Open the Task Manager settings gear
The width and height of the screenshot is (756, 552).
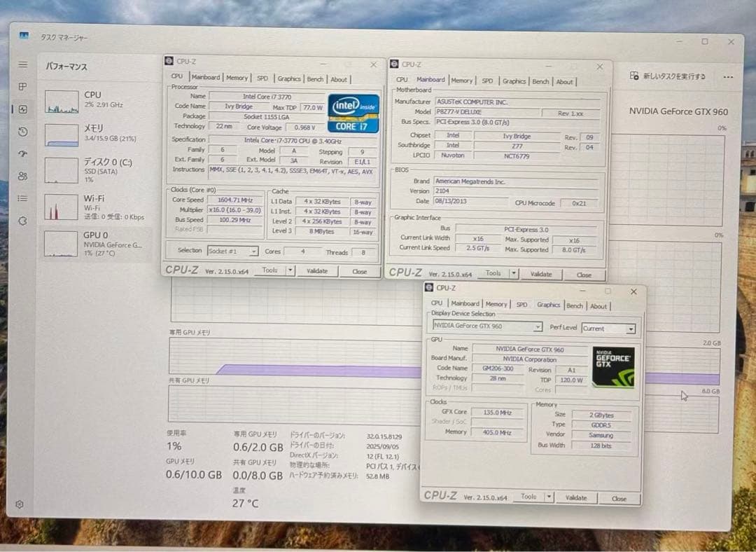(19, 504)
